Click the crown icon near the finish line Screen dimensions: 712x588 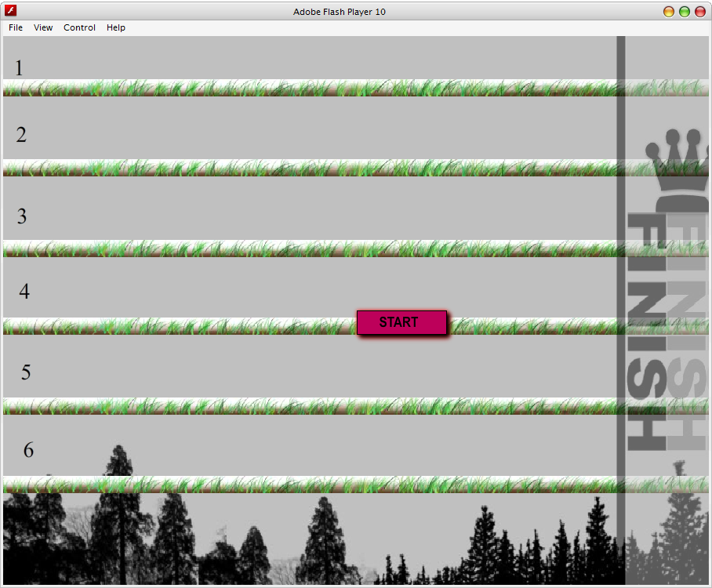[x=679, y=157]
